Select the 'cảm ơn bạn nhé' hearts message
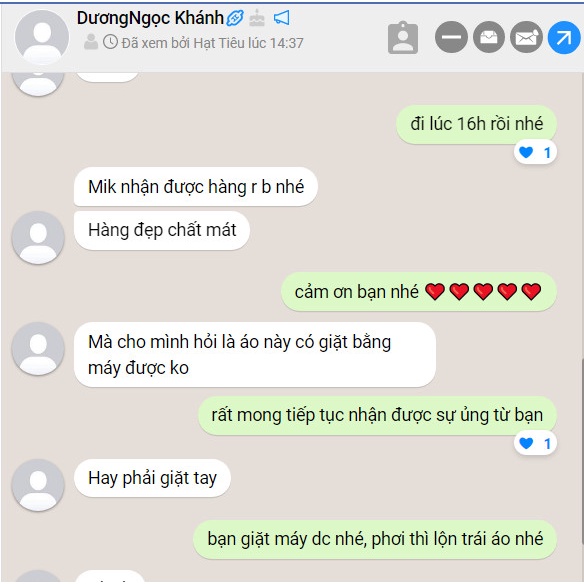The height and width of the screenshot is (584, 584). click(419, 292)
